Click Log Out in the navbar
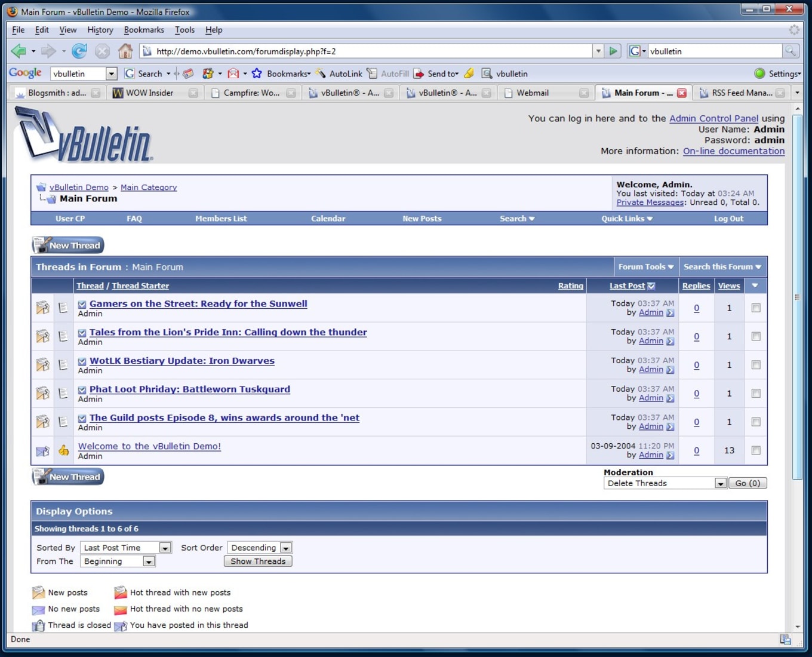The width and height of the screenshot is (812, 657). [728, 219]
